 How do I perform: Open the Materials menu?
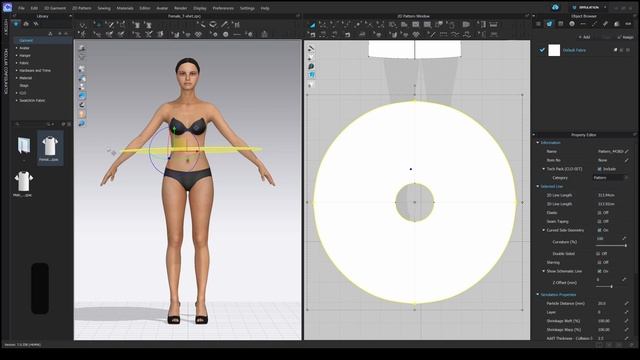point(125,8)
